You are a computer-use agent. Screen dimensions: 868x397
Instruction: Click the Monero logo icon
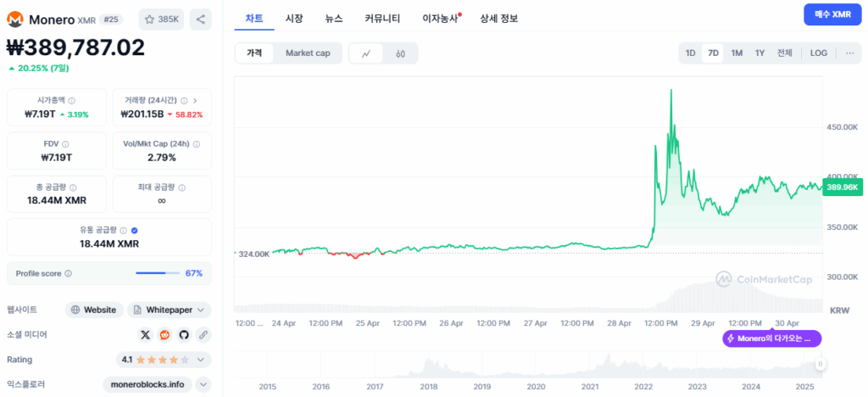[14, 20]
